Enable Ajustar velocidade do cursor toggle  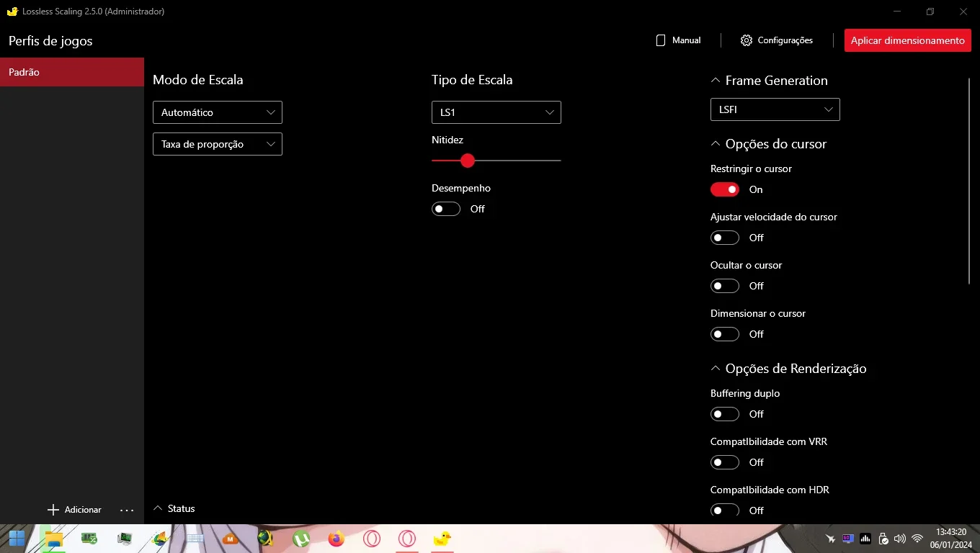tap(725, 238)
